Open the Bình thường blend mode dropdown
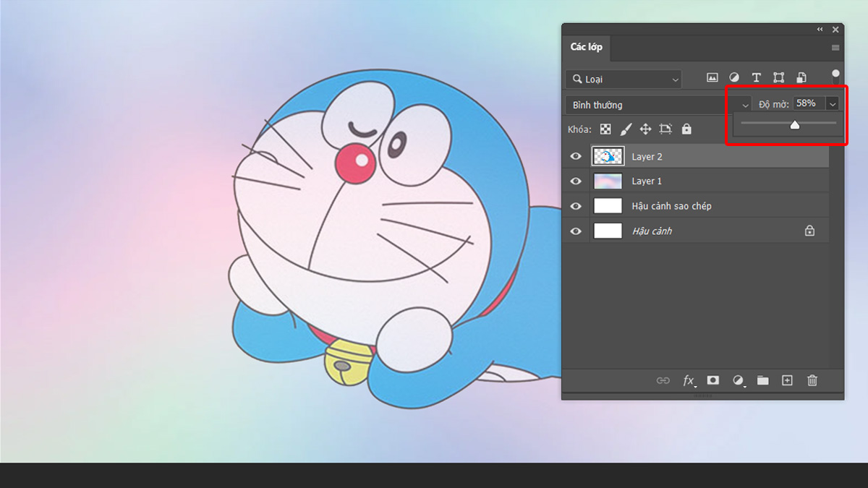Image resolution: width=868 pixels, height=488 pixels. click(658, 105)
